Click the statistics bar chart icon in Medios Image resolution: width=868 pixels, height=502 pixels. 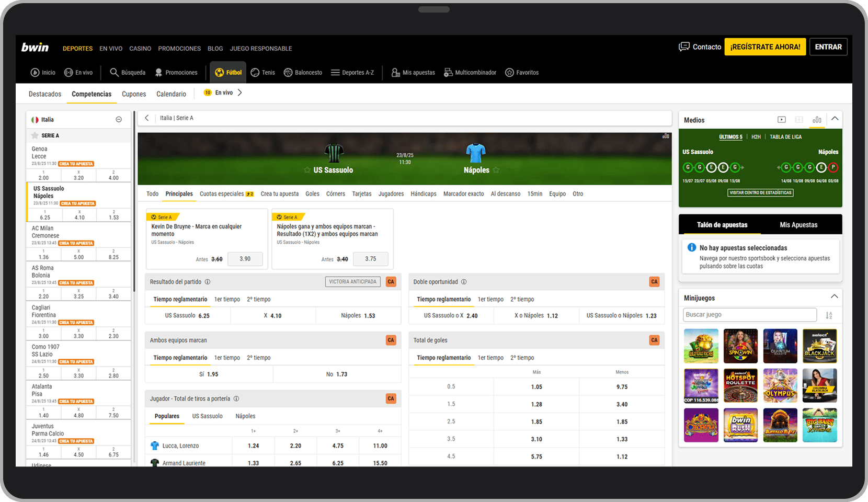[817, 120]
